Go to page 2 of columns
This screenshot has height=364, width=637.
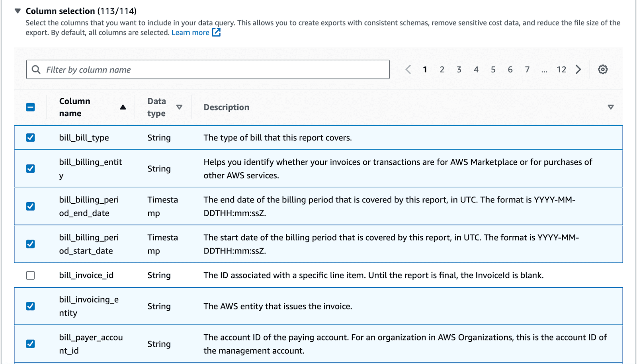(x=442, y=70)
